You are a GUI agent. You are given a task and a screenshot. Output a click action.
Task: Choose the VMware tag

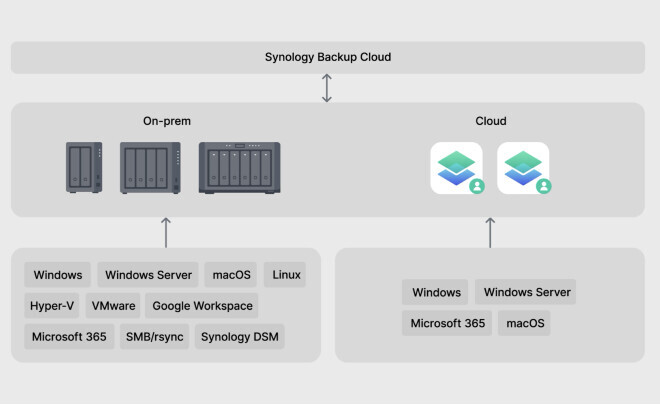pyautogui.click(x=113, y=306)
